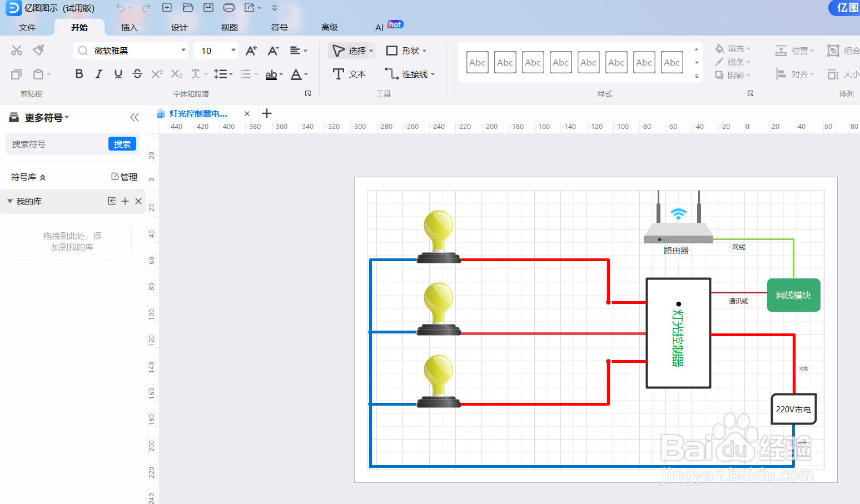Click the copy icon in clipboard group
This screenshot has width=860, height=504.
(17, 74)
